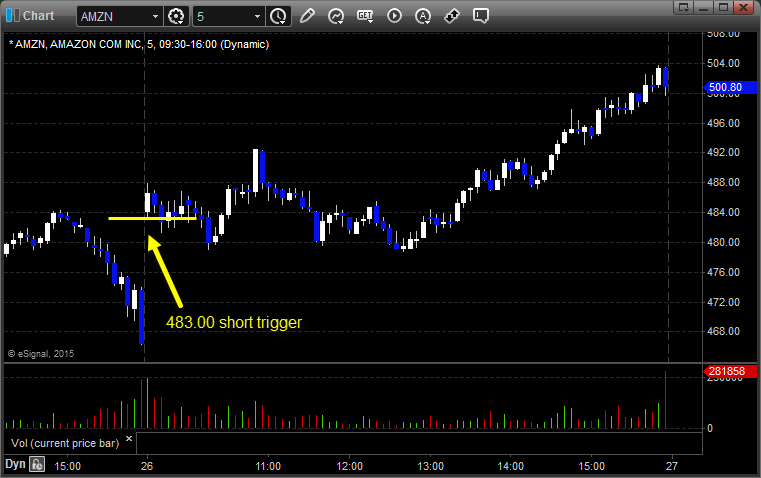The height and width of the screenshot is (478, 761).
Task: Click the 14:00 time axis label
Action: coord(511,466)
